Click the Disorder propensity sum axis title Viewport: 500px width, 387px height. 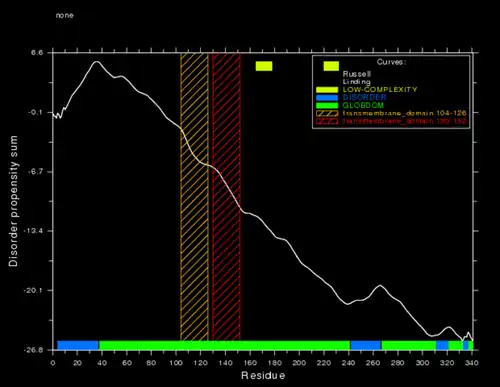pyautogui.click(x=13, y=201)
